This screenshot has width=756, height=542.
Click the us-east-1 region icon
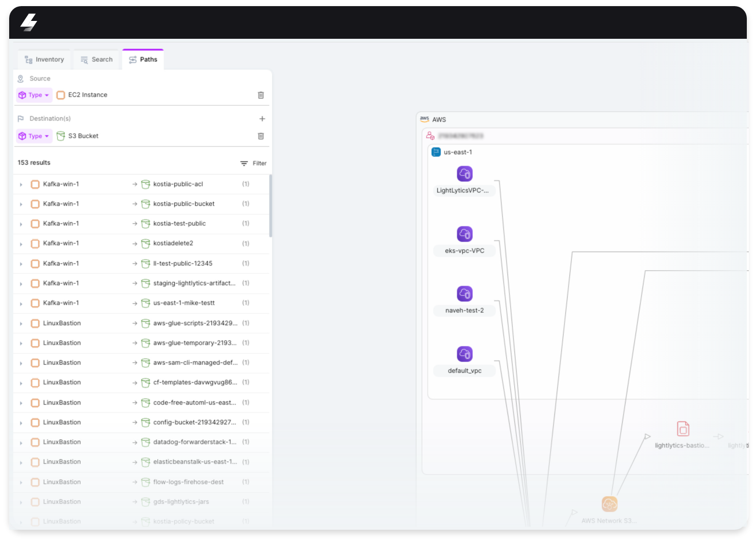(x=436, y=152)
